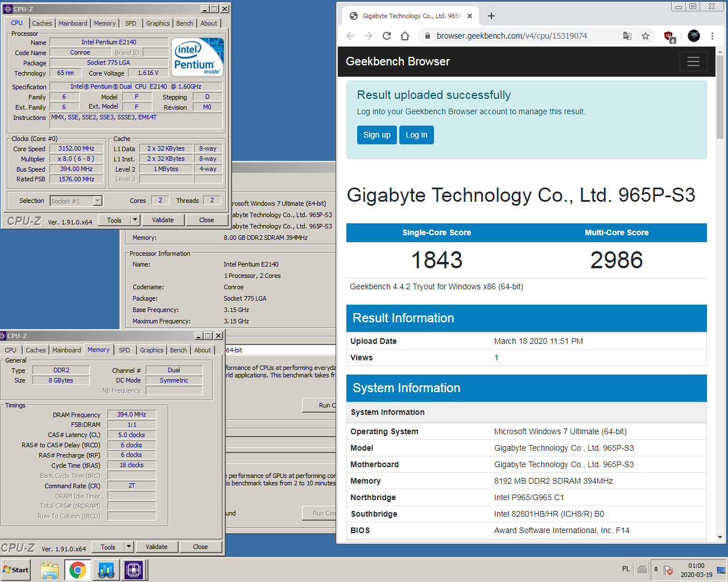Expand the Geekbench Browser hamburger menu
This screenshot has width=728, height=582.
click(693, 61)
